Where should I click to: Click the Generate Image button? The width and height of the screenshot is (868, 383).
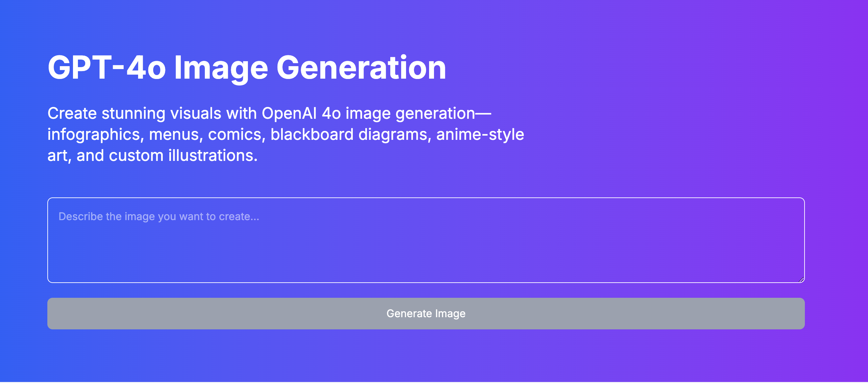coord(426,314)
